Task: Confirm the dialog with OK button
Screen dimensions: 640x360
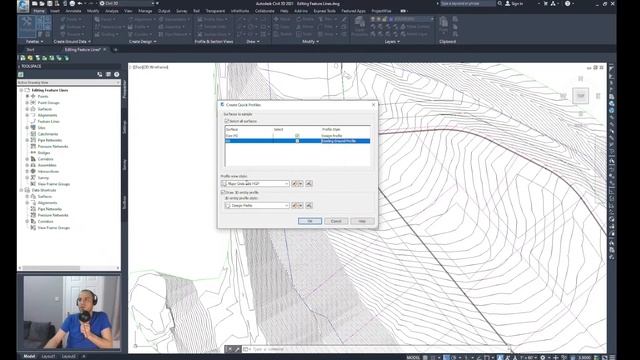Action: pos(310,221)
